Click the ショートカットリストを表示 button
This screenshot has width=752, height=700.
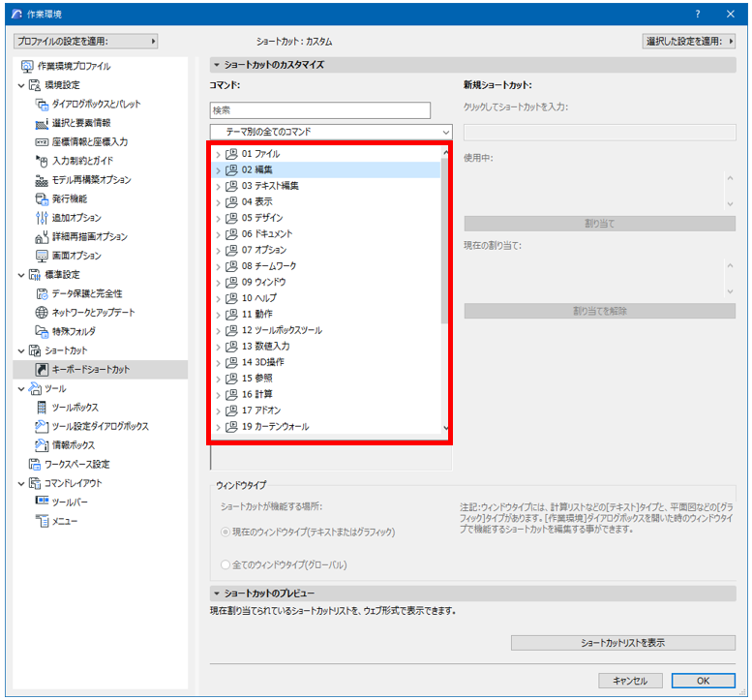pyautogui.click(x=623, y=643)
